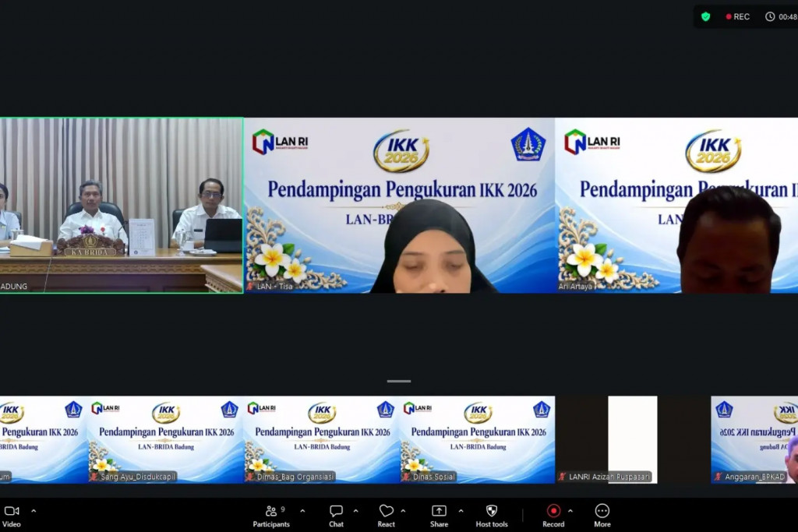Toggle the Video camera button

pos(12,516)
